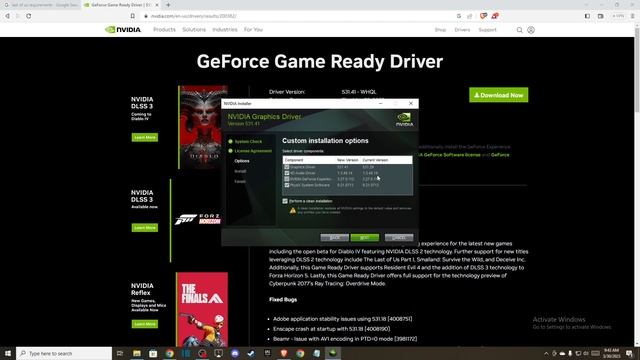
Task: Click the site search magnifier icon
Action: tap(519, 30)
